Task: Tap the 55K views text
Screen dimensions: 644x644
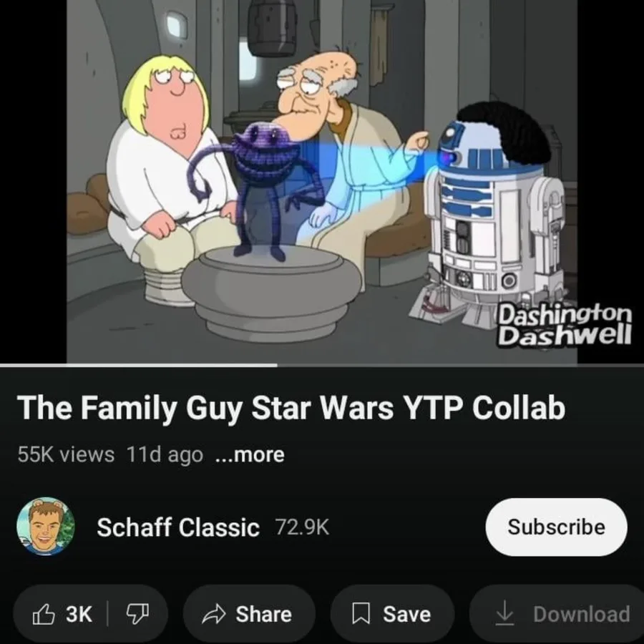Action: (x=66, y=454)
